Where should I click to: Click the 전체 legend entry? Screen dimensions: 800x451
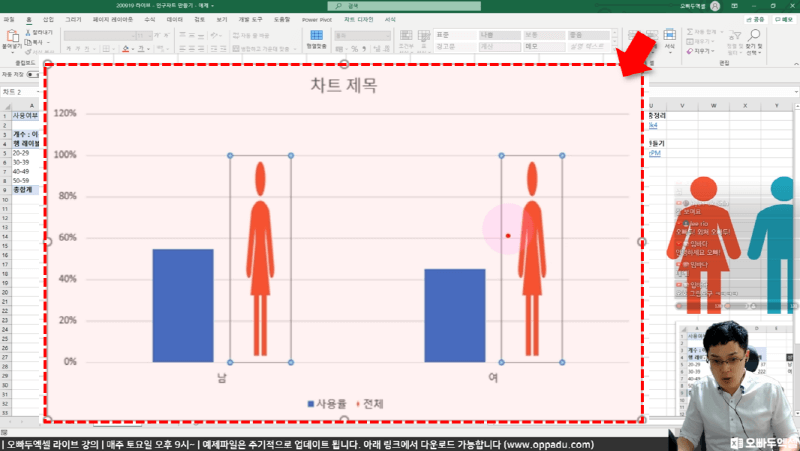pyautogui.click(x=369, y=404)
